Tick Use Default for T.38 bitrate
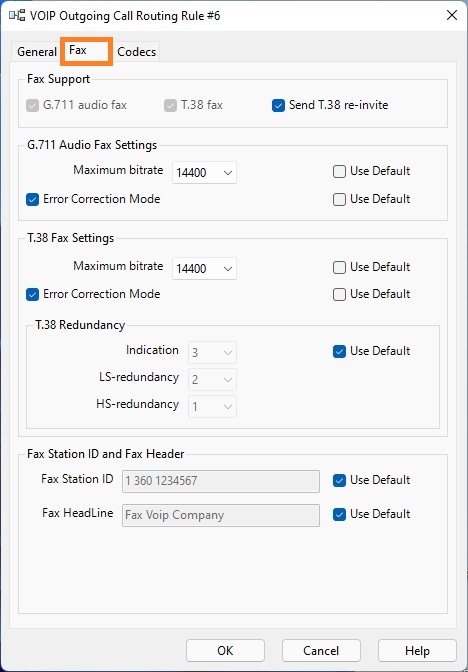468x672 pixels. tap(339, 267)
